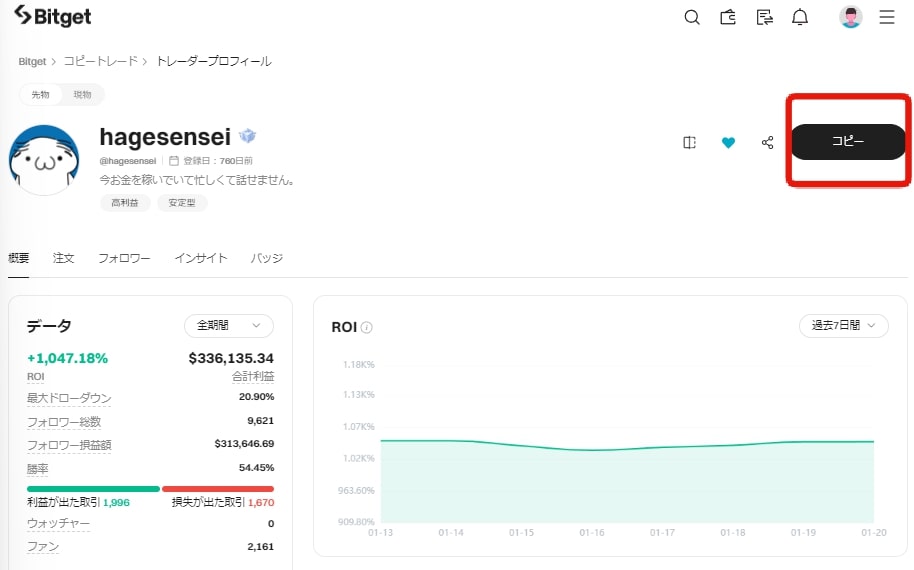Select the 先物 toggle option
The height and width of the screenshot is (570, 914).
coord(40,94)
